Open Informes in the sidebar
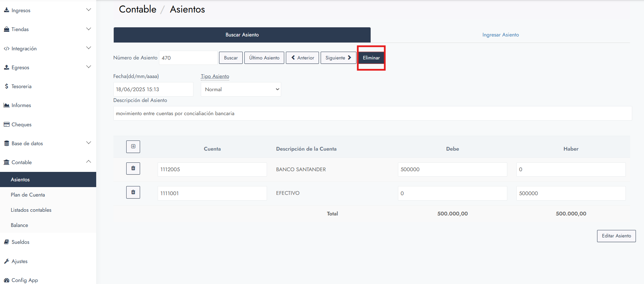644x284 pixels. [x=21, y=105]
